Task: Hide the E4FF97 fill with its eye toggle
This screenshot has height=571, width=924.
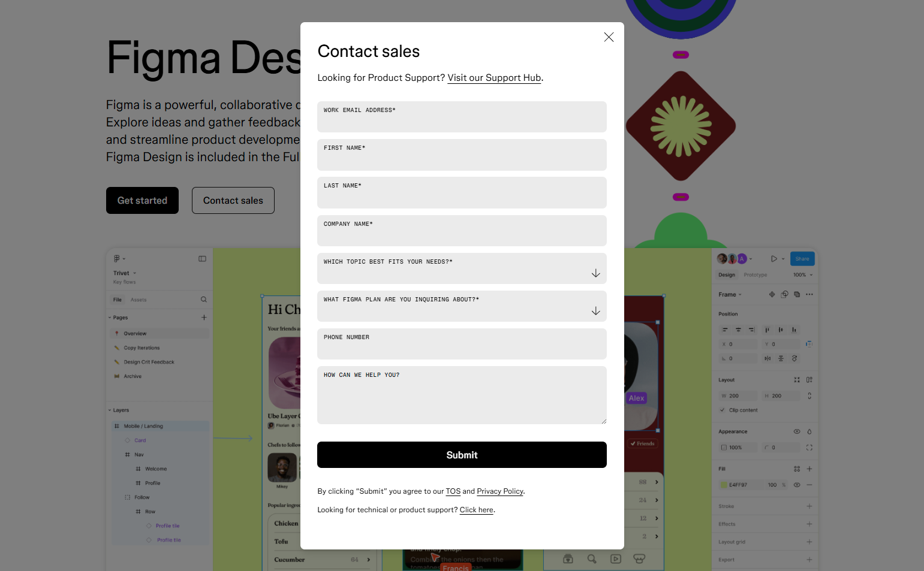Action: (x=796, y=485)
